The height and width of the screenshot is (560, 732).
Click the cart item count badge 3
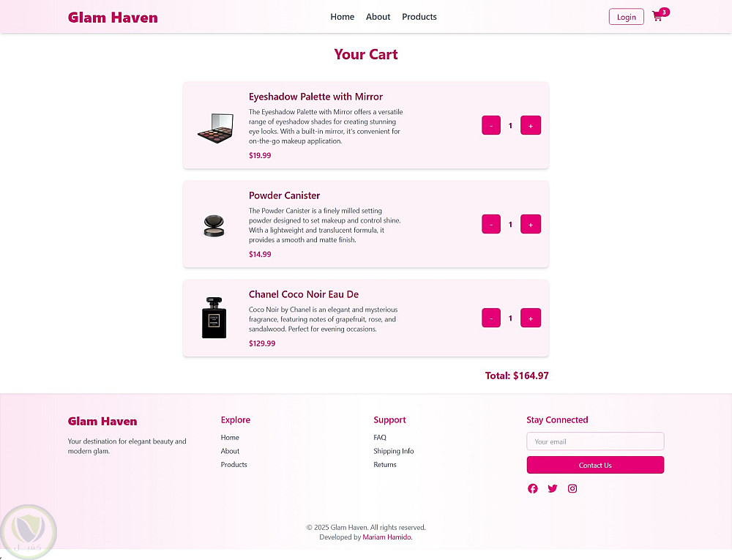pyautogui.click(x=665, y=12)
